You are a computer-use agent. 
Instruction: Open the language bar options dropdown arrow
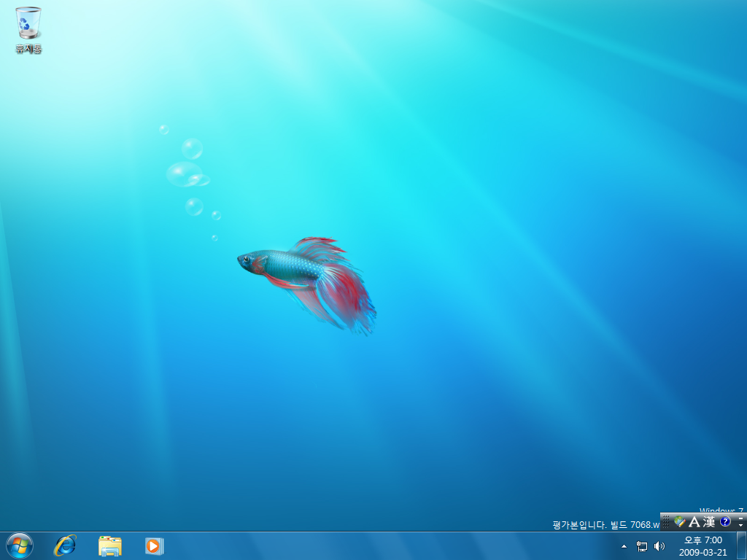point(741,525)
